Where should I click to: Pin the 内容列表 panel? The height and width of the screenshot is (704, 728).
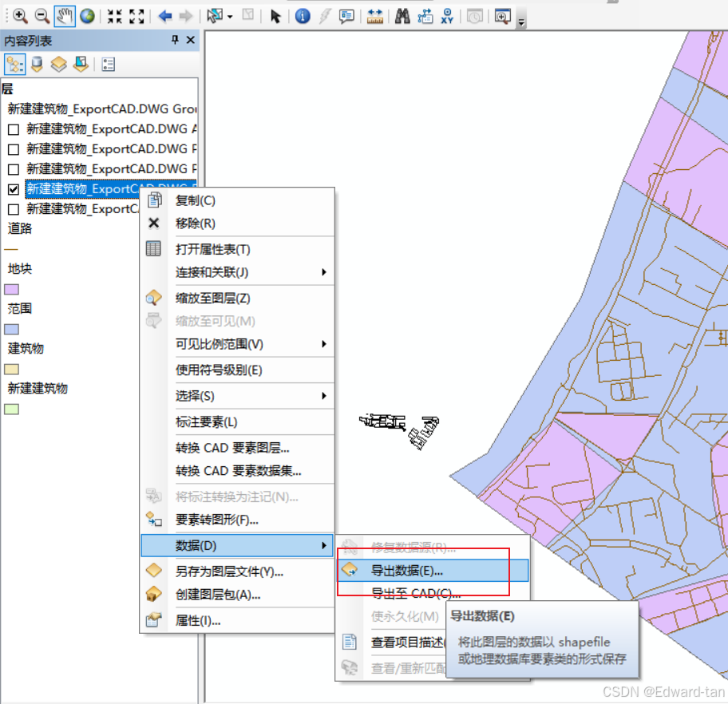click(175, 40)
